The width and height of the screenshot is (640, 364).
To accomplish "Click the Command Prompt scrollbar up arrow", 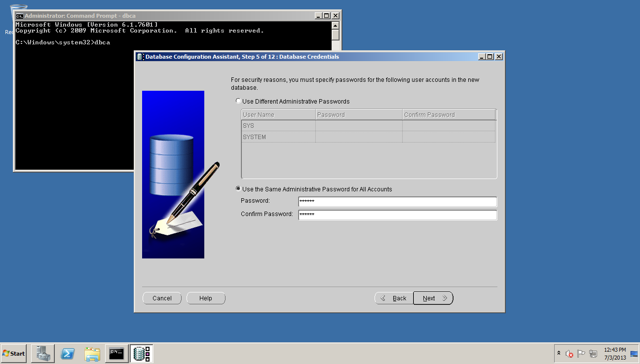I will 336,25.
